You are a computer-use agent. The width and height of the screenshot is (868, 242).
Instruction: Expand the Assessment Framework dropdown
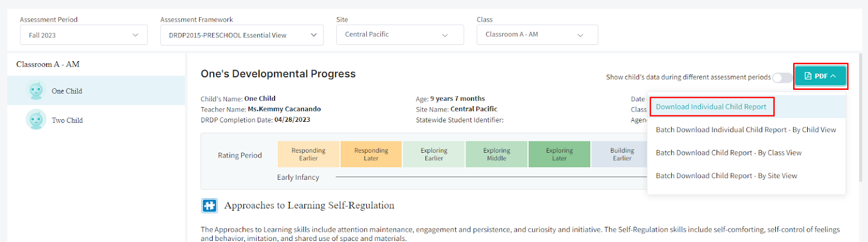(242, 35)
